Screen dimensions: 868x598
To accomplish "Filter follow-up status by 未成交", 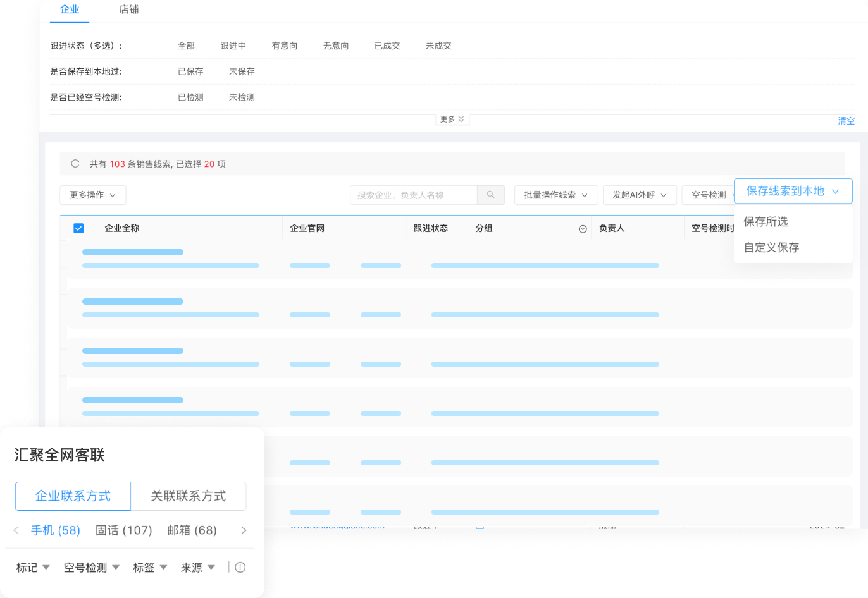I will pos(438,46).
